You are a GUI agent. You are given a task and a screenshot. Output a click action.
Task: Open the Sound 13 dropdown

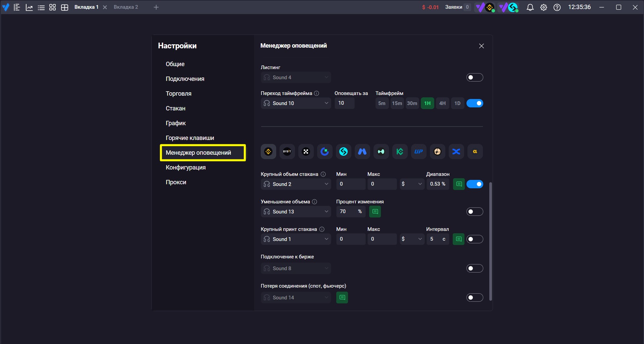pyautogui.click(x=296, y=212)
